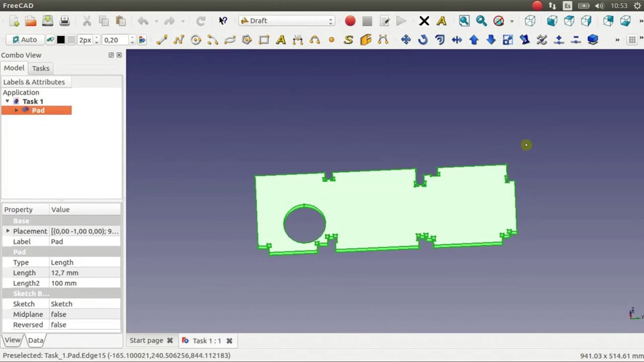644x362 pixels.
Task: Activate the Draft Scale tool
Action: 508,40
